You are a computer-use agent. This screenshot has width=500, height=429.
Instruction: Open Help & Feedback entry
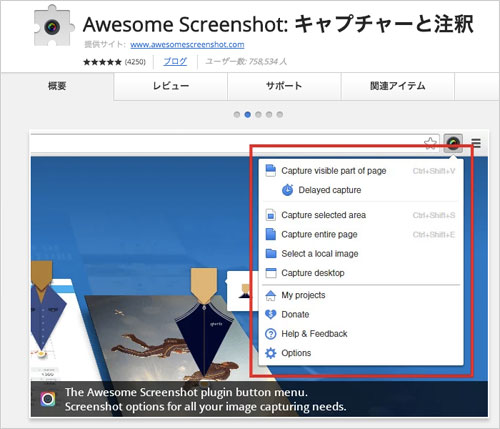(x=314, y=334)
